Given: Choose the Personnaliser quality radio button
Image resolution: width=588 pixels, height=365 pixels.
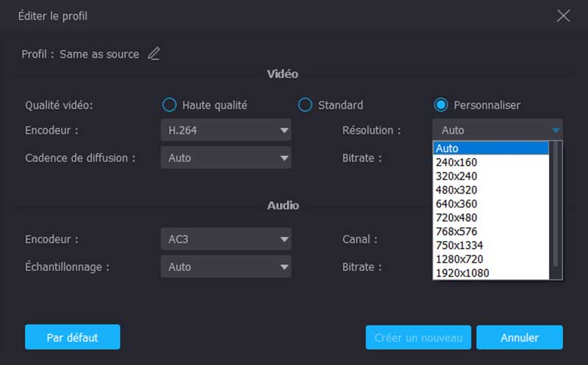Looking at the screenshot, I should pyautogui.click(x=441, y=105).
